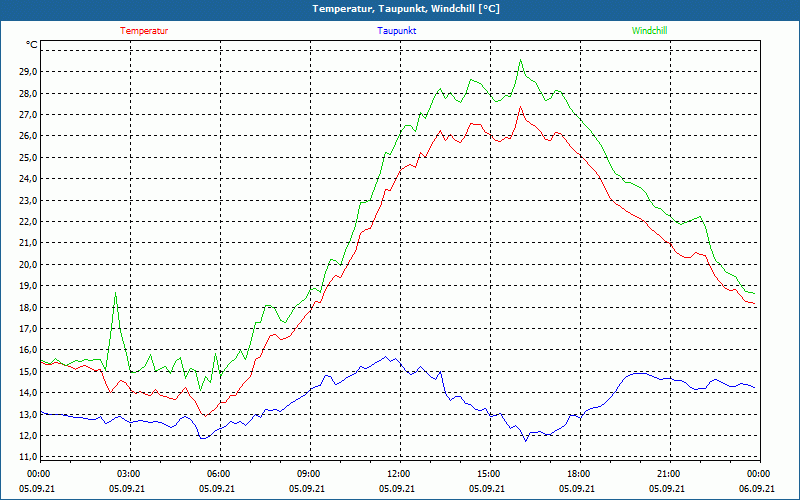The width and height of the screenshot is (800, 500).
Task: Click the '25,0' y-axis value
Action: [29, 158]
